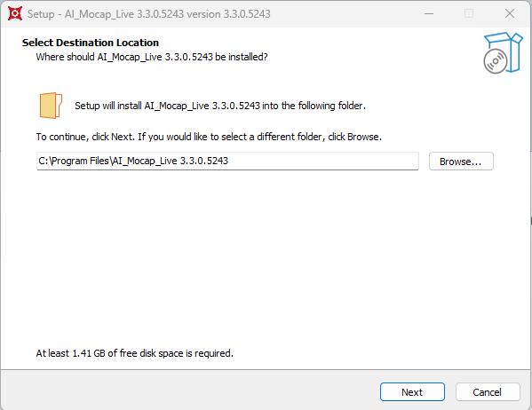
Task: Minimize the Setup window
Action: pyautogui.click(x=429, y=14)
